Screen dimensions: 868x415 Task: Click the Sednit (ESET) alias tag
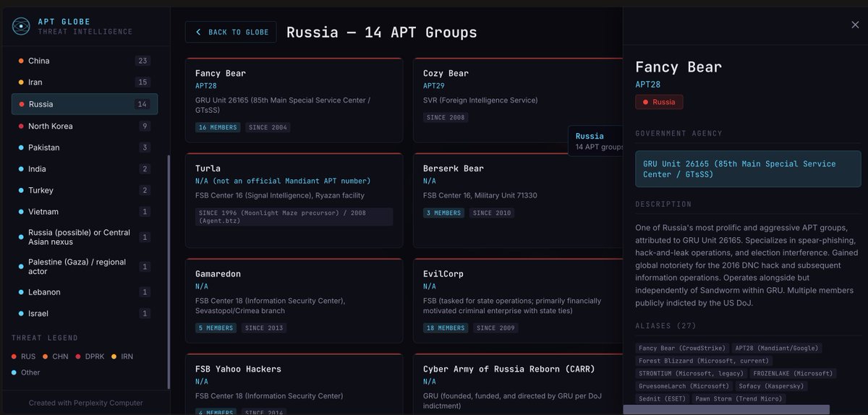(663, 399)
